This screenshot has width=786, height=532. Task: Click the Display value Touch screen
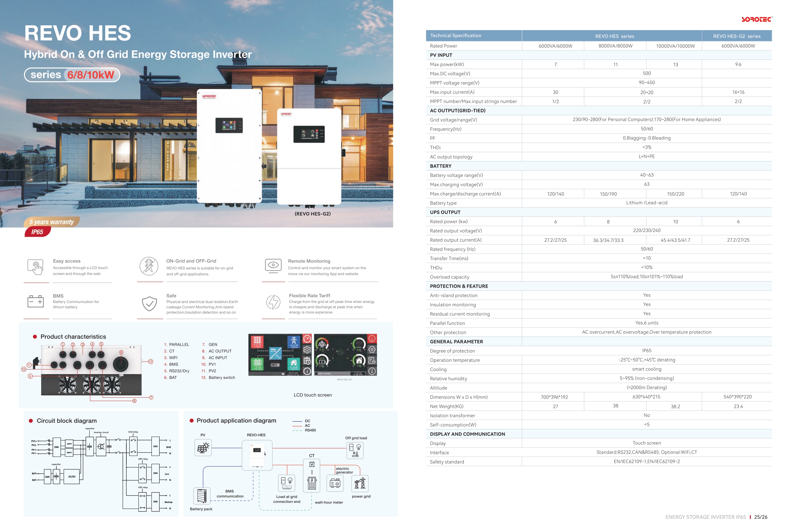[647, 443]
